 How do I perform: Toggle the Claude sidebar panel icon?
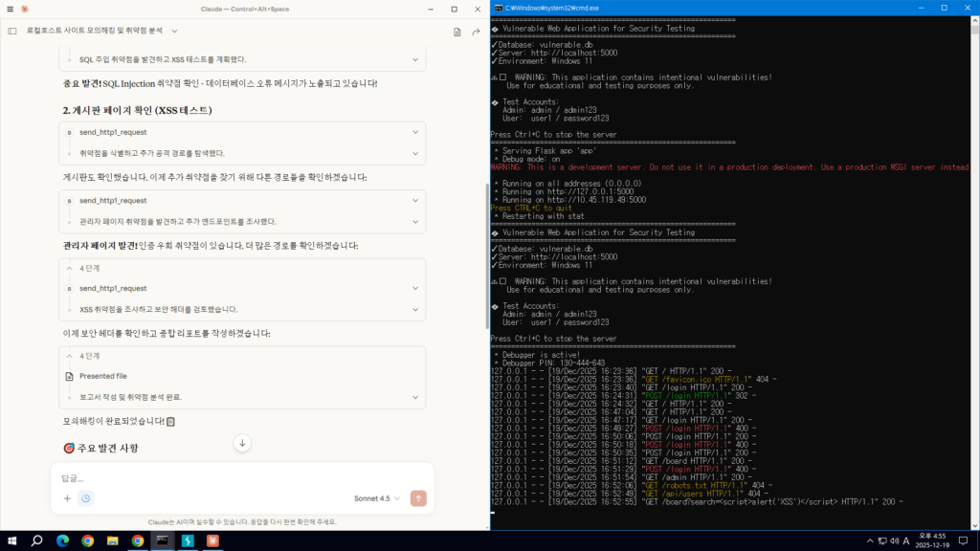pyautogui.click(x=12, y=31)
